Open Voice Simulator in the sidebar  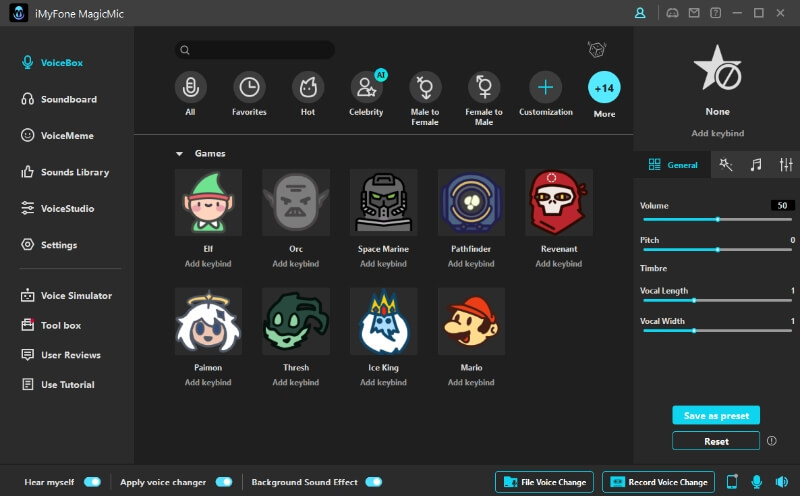[x=66, y=295]
